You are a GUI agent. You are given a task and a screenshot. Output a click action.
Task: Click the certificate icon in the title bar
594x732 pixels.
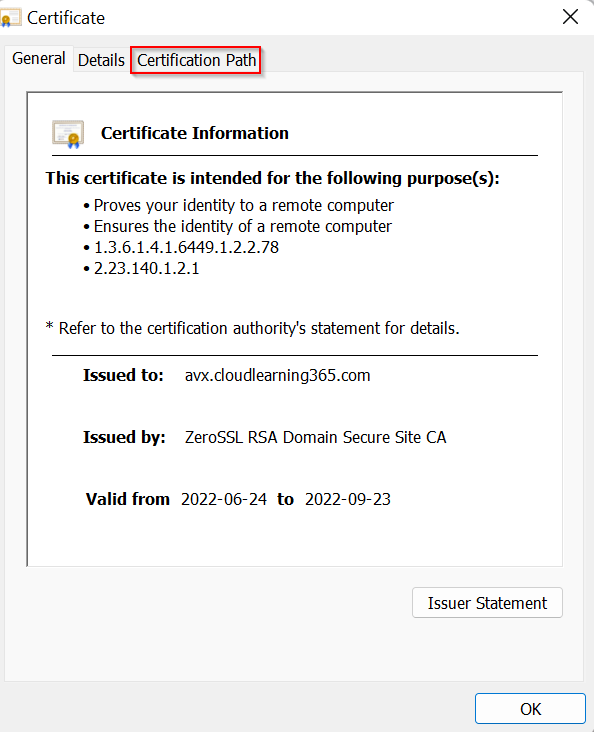pos(10,18)
